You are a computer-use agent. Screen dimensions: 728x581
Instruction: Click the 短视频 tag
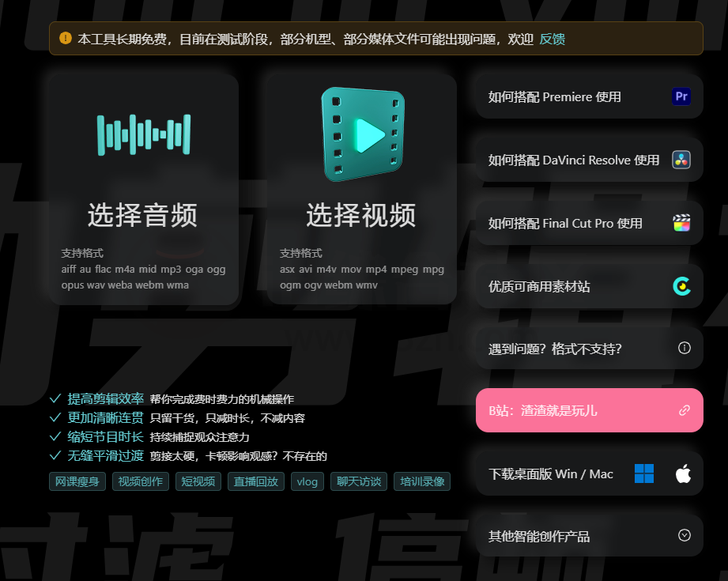pos(198,481)
